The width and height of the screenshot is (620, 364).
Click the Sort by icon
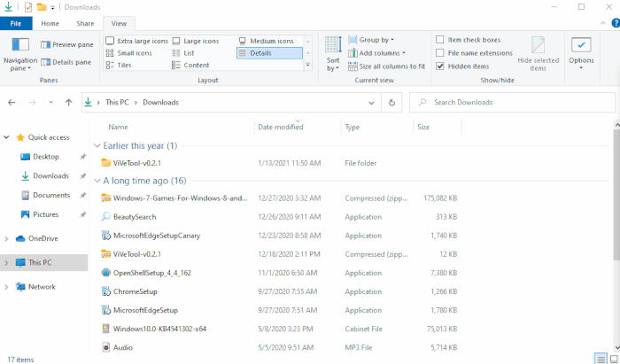(333, 46)
